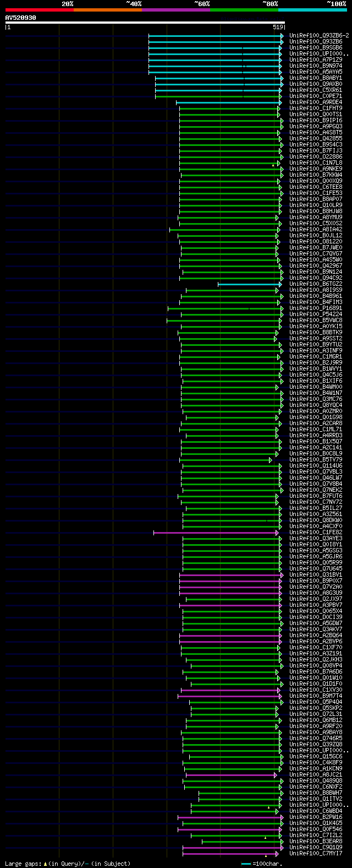Click hit label UniRef100_Q5P4Q4
The width and height of the screenshot is (352, 868).
coord(316,702)
